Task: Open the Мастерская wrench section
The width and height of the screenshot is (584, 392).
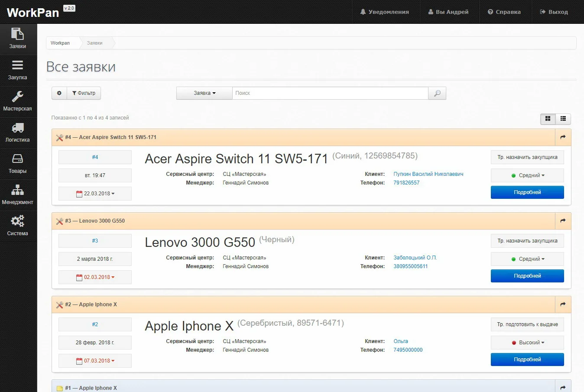Action: [18, 101]
